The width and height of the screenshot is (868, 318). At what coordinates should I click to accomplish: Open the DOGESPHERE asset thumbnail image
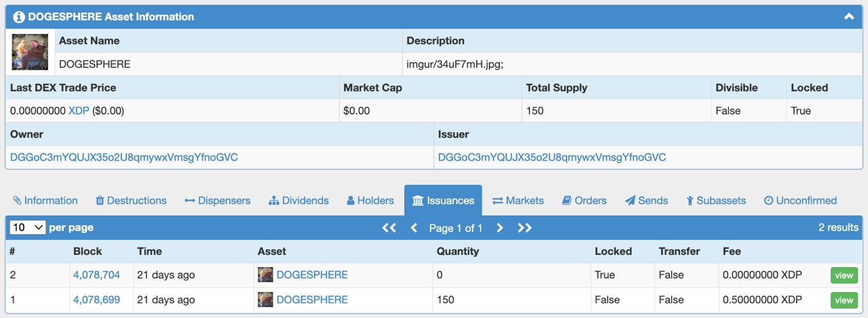click(30, 52)
